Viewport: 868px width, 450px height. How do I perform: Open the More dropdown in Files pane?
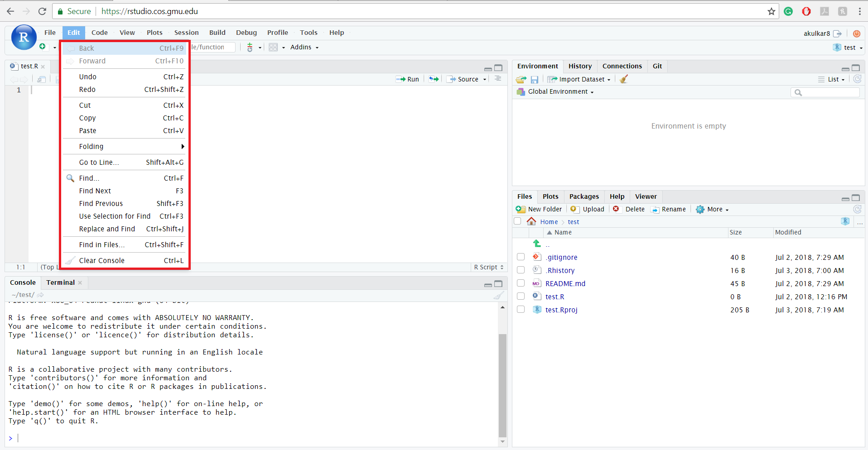[712, 209]
